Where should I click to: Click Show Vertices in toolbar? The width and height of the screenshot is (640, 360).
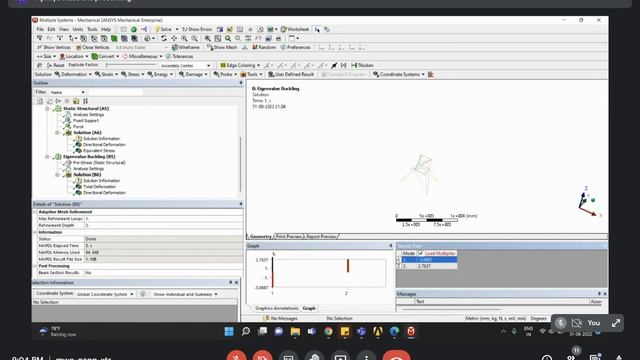[x=54, y=47]
